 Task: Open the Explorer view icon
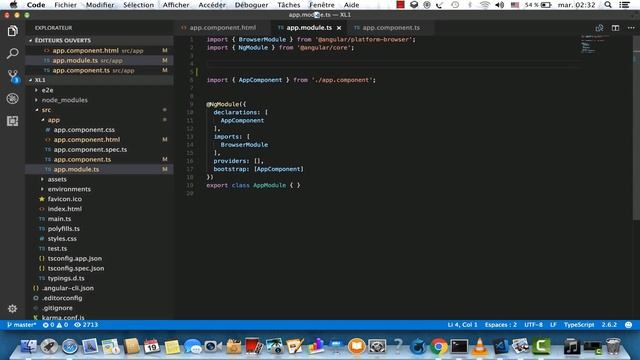pos(13,31)
